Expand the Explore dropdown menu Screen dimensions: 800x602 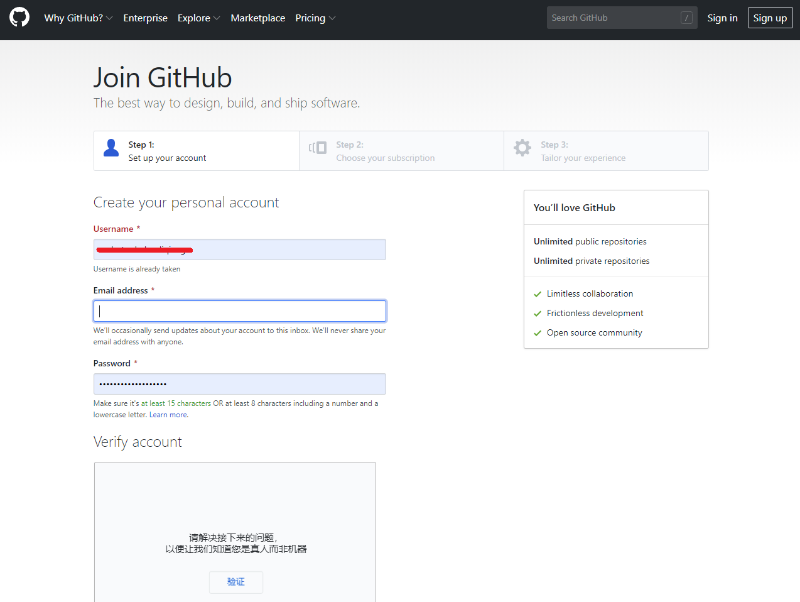198,18
